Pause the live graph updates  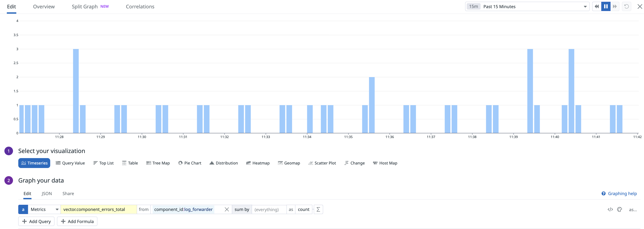605,6
